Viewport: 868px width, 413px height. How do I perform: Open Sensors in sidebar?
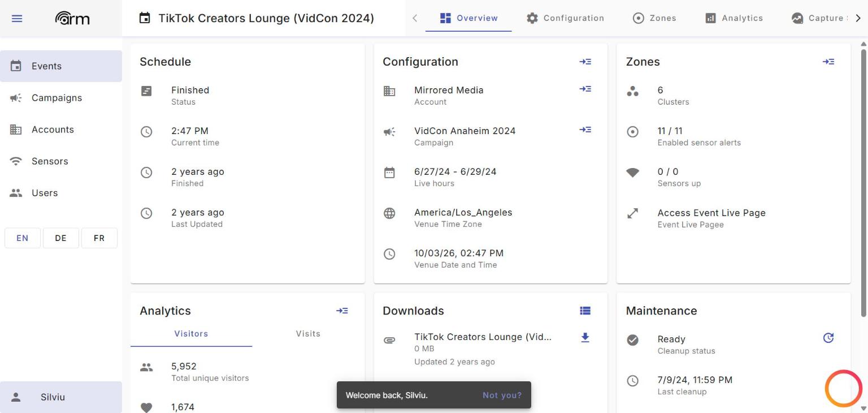pos(61,161)
